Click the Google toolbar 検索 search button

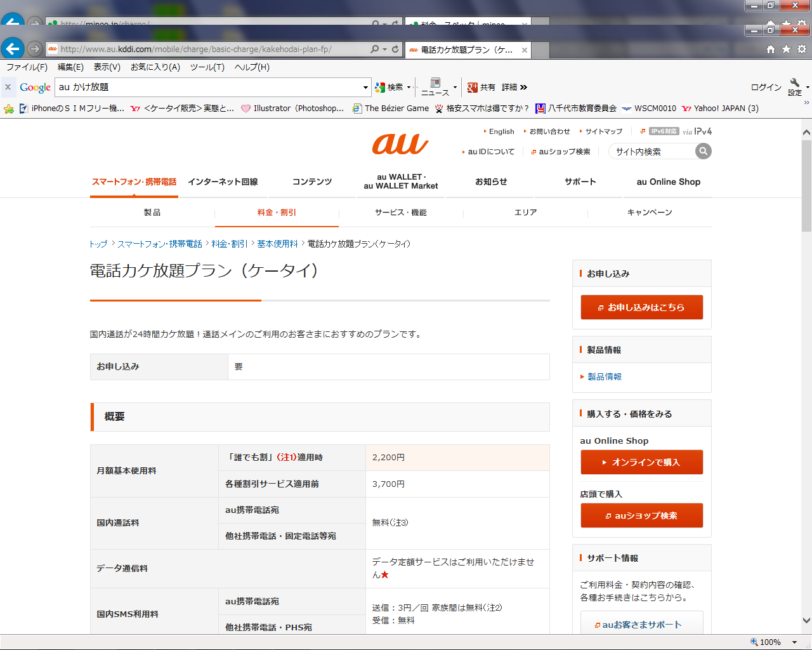(x=389, y=87)
